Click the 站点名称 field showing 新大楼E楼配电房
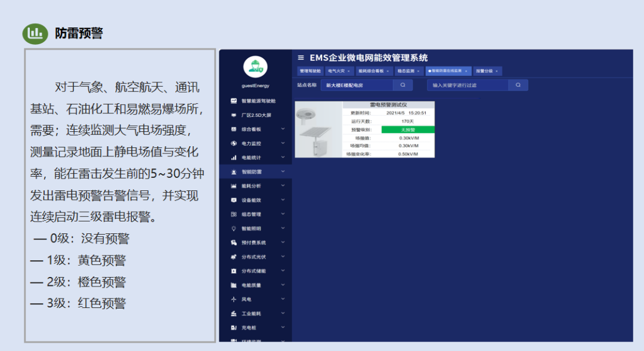This screenshot has width=644, height=351. 357,85
